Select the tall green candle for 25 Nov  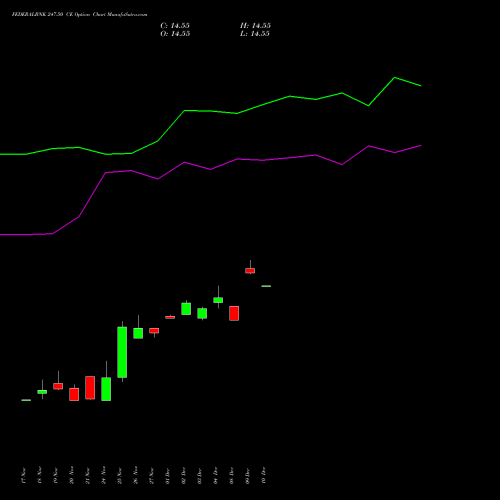[x=122, y=352]
